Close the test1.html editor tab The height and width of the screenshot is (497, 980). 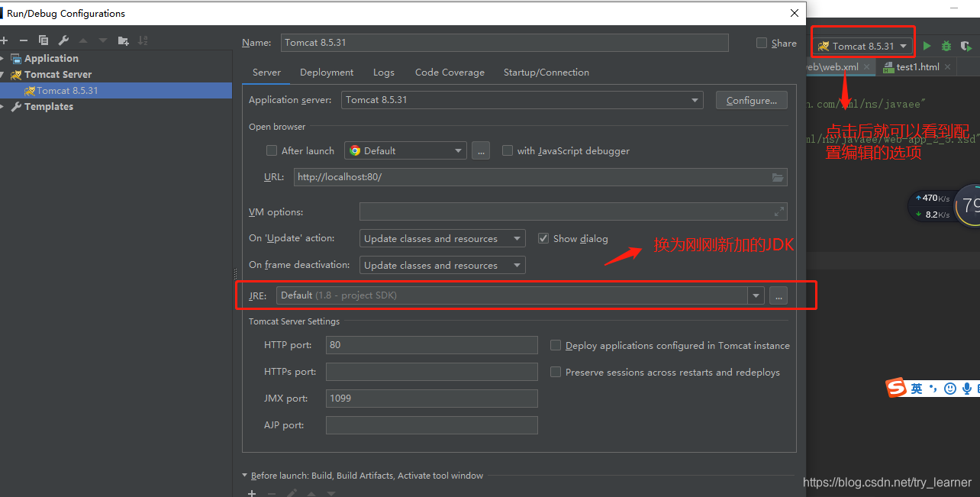click(947, 67)
